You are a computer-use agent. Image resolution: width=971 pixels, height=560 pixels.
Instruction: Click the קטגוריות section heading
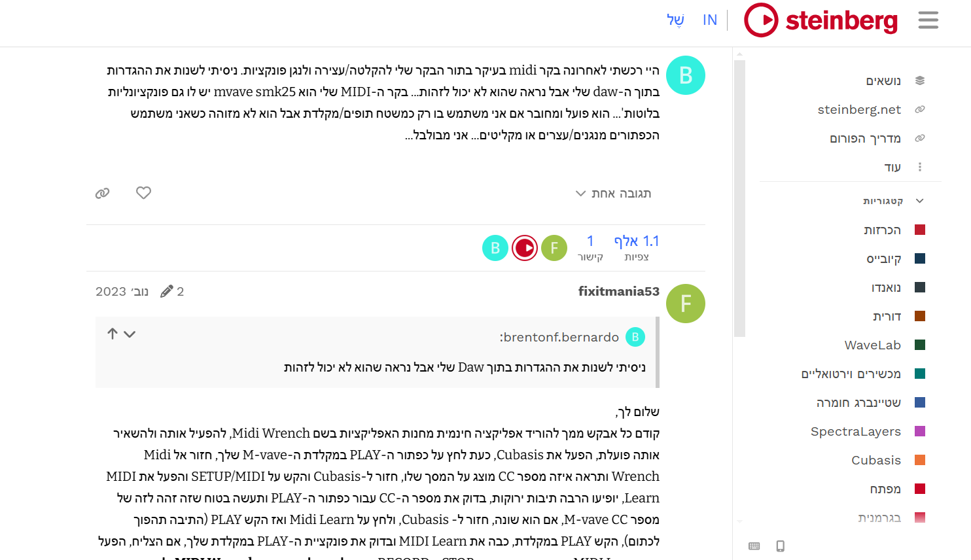coord(883,201)
